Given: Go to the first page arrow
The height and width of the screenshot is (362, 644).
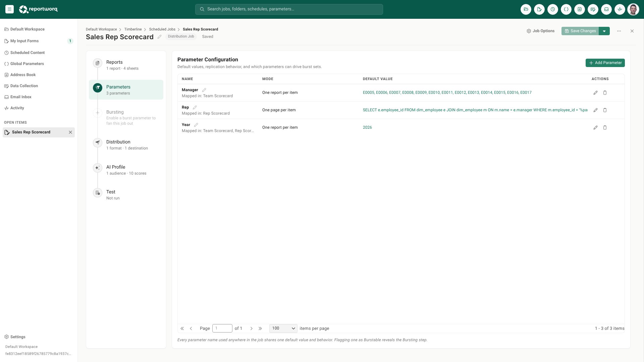Looking at the screenshot, I should pyautogui.click(x=182, y=328).
